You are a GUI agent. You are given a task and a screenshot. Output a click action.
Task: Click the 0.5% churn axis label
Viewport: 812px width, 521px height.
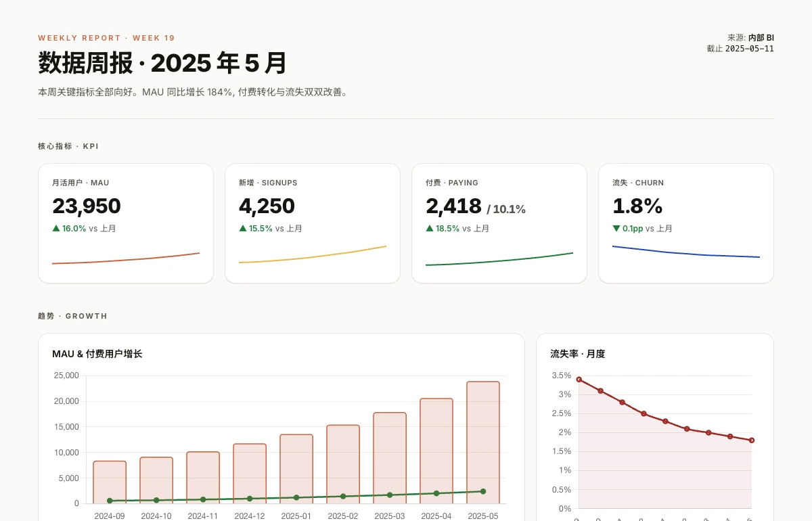tap(562, 490)
